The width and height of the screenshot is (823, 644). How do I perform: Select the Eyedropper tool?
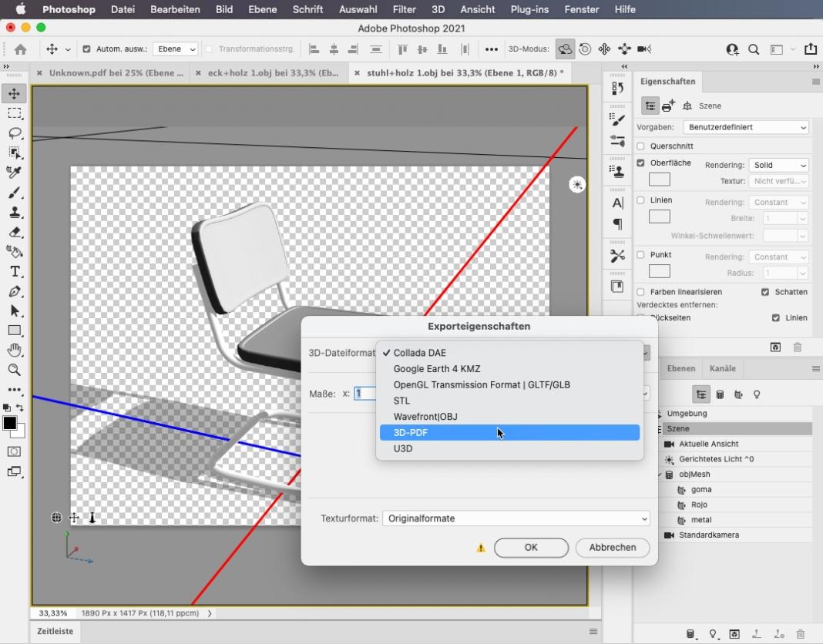pyautogui.click(x=14, y=172)
